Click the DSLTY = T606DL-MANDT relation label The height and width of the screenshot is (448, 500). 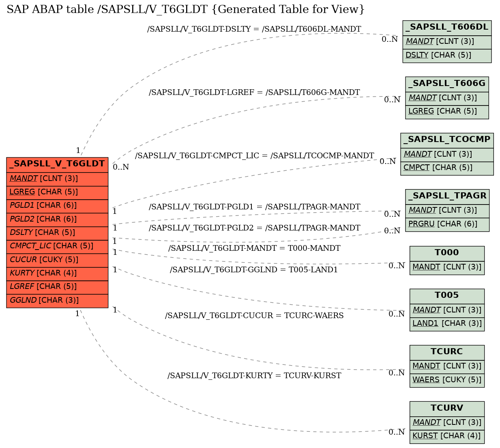[254, 29]
